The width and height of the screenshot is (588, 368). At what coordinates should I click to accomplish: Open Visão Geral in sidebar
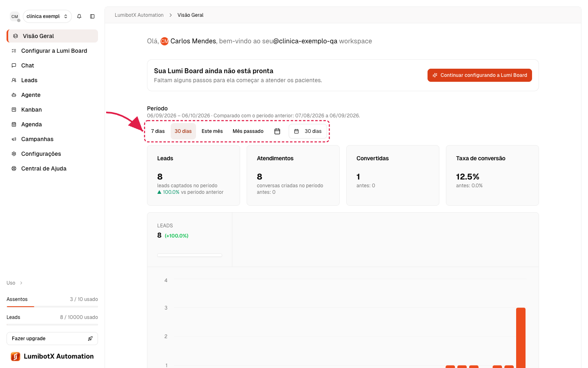coord(52,36)
